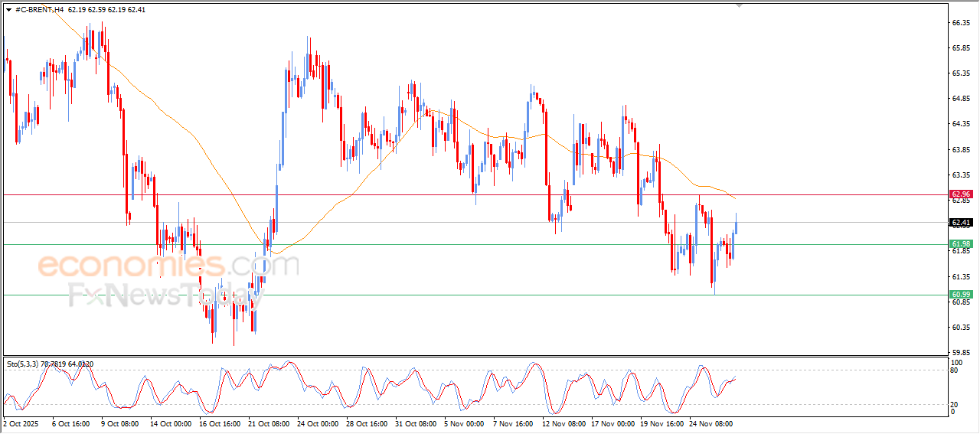Viewport: 980px width, 434px height.
Task: Select the green 61.98 price level tag
Action: point(961,244)
